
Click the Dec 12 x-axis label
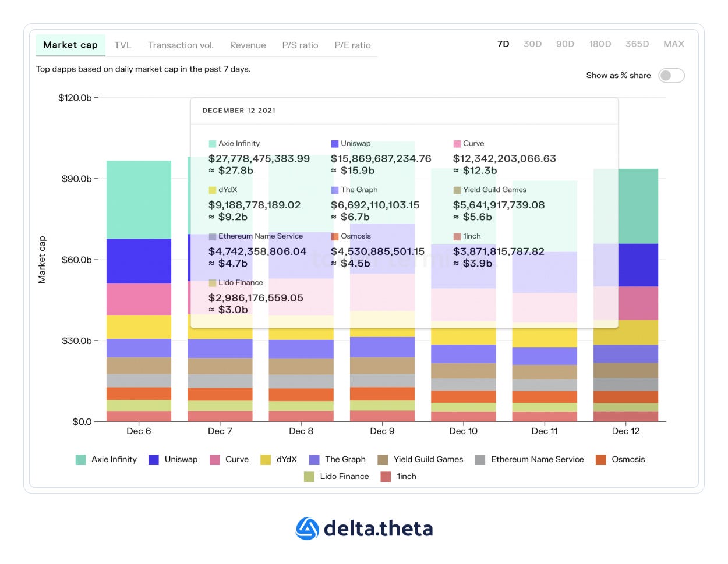[625, 431]
